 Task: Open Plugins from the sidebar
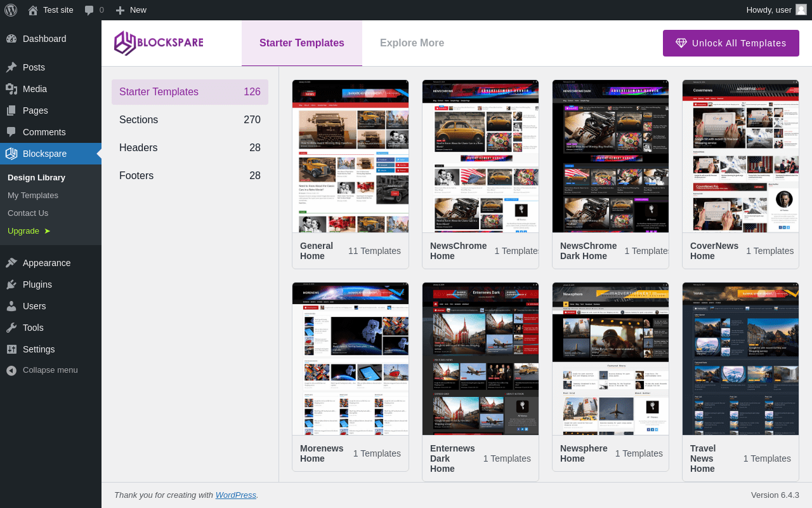point(37,284)
